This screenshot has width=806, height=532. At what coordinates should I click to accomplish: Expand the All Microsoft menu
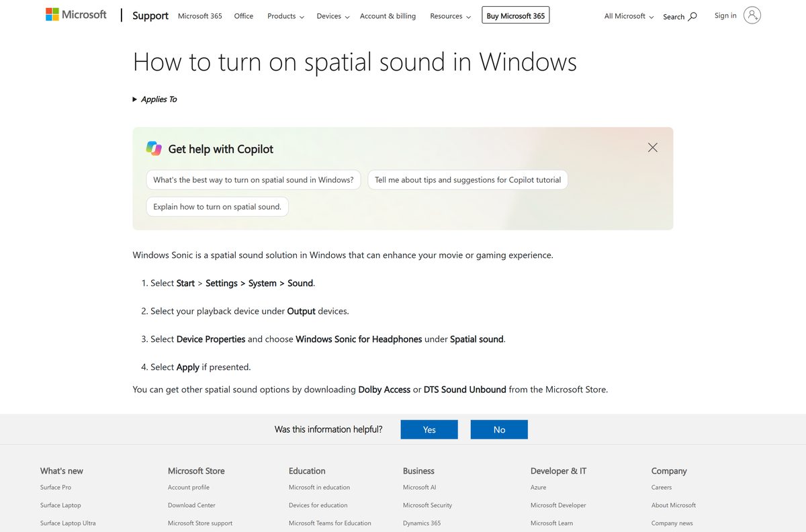[629, 16]
